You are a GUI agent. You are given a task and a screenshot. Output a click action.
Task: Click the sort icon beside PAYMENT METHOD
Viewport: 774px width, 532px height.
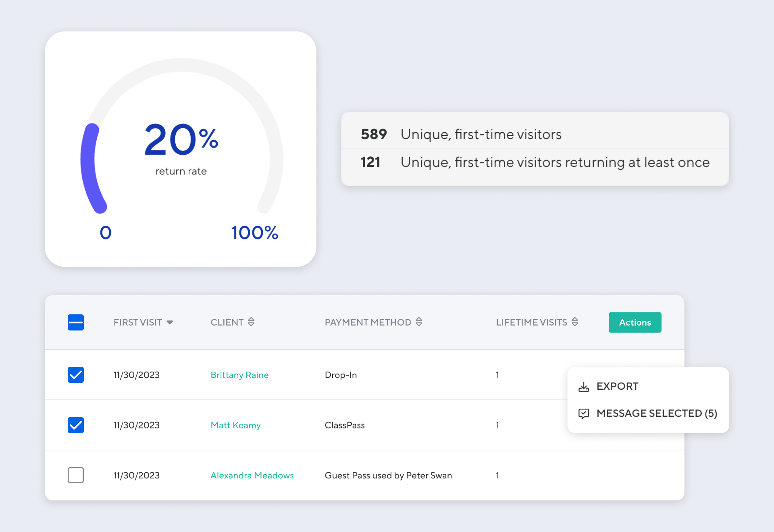418,322
